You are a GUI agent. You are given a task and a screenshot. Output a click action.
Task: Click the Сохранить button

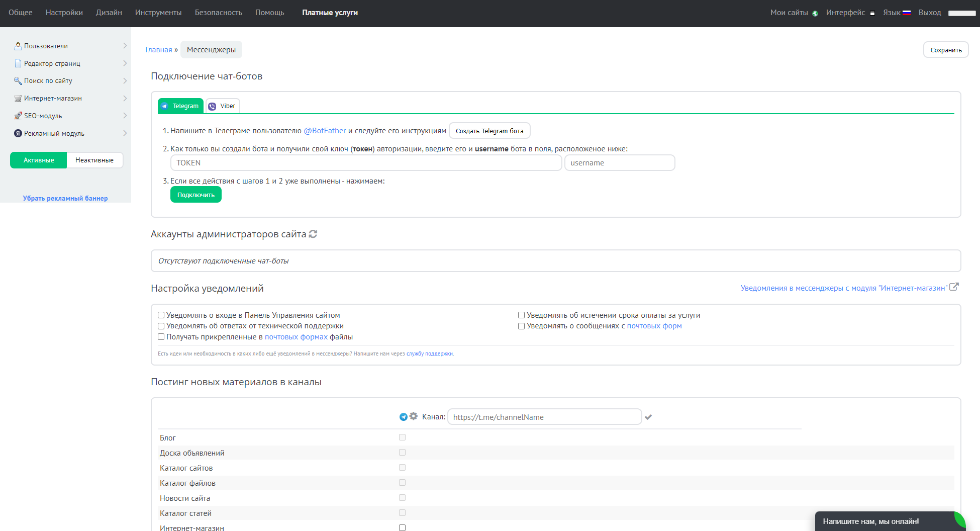pyautogui.click(x=945, y=50)
